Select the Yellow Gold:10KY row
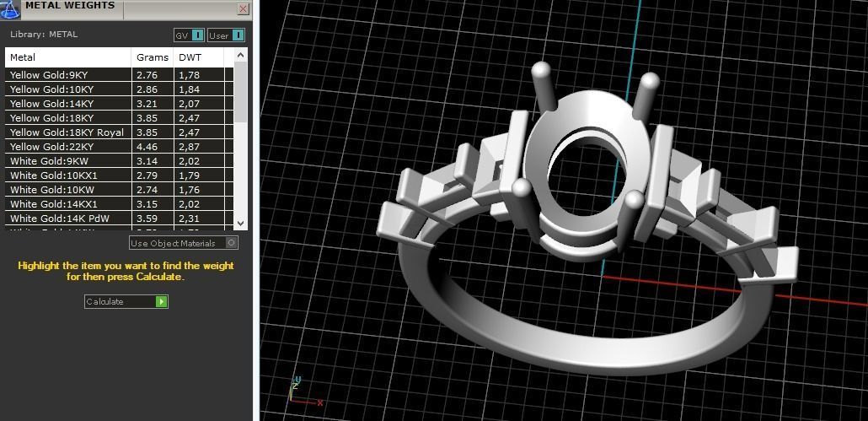 tap(119, 89)
